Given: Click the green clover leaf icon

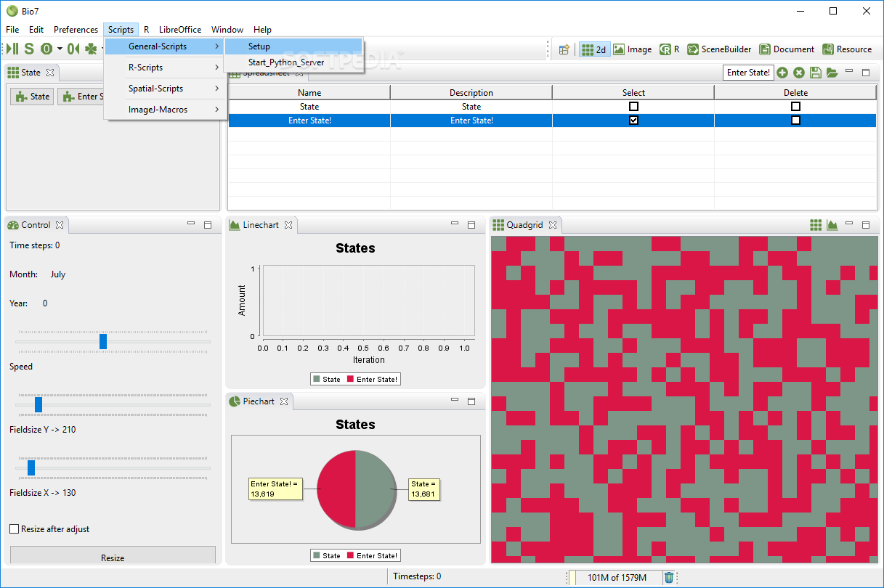Looking at the screenshot, I should click(x=91, y=49).
